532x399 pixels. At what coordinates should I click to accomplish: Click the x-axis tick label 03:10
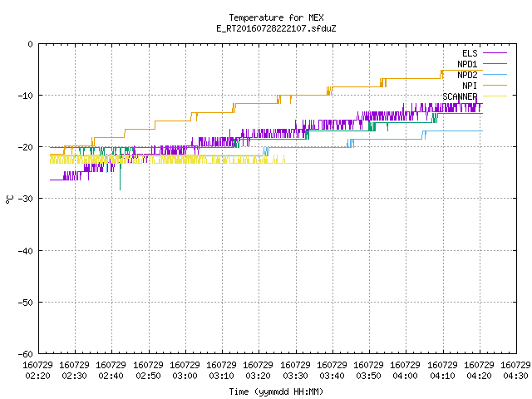tap(222, 376)
